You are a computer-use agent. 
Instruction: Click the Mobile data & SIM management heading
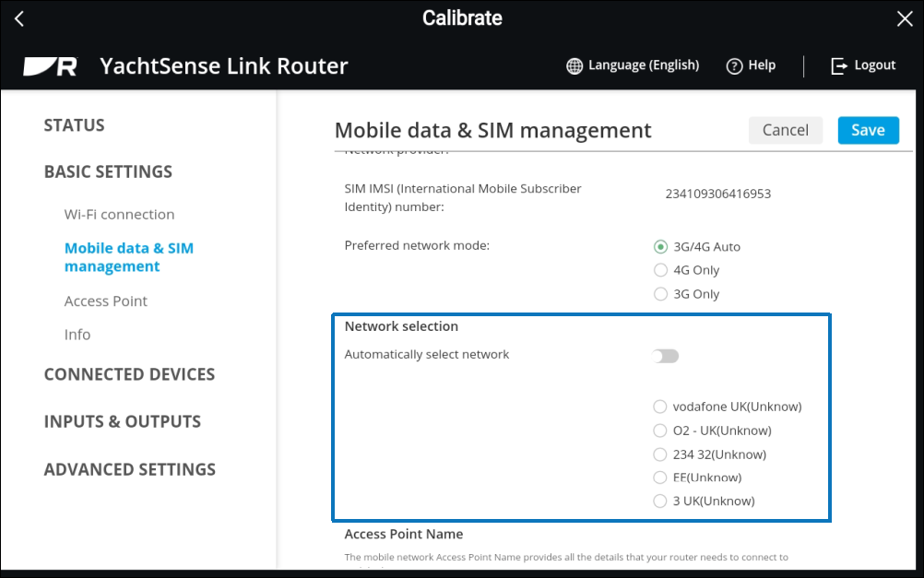click(492, 130)
